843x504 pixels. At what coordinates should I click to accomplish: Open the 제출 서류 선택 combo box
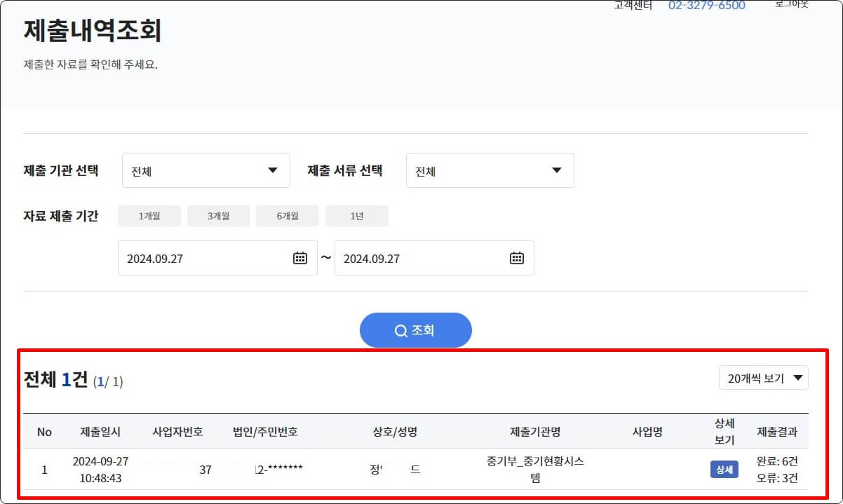[490, 170]
